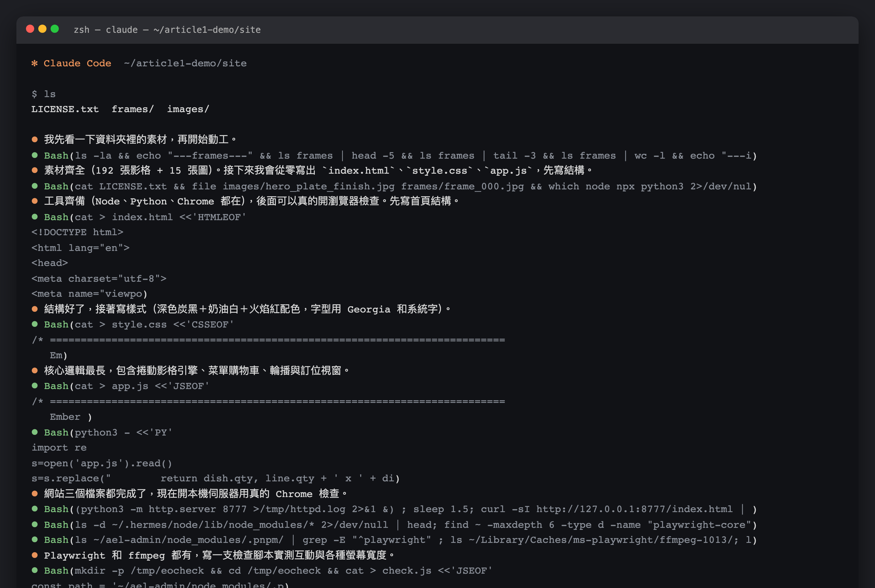Click the '<html lang="en">' line
This screenshot has width=875, height=588.
tap(80, 248)
